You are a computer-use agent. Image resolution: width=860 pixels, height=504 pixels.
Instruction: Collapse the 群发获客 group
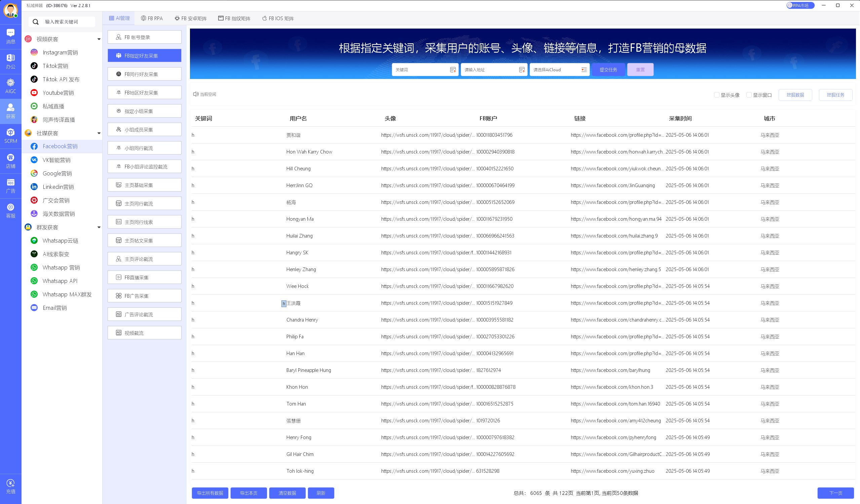tap(99, 227)
